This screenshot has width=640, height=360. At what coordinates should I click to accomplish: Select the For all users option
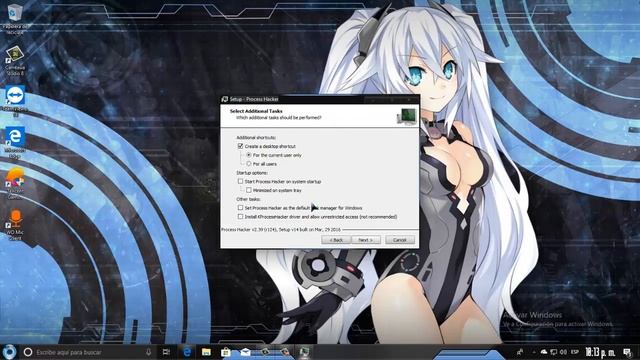249,164
